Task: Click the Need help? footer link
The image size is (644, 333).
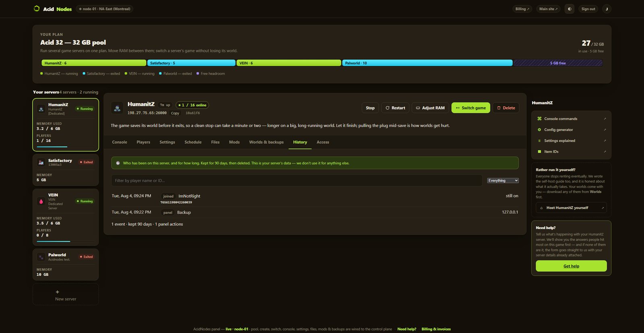Action: pyautogui.click(x=407, y=329)
